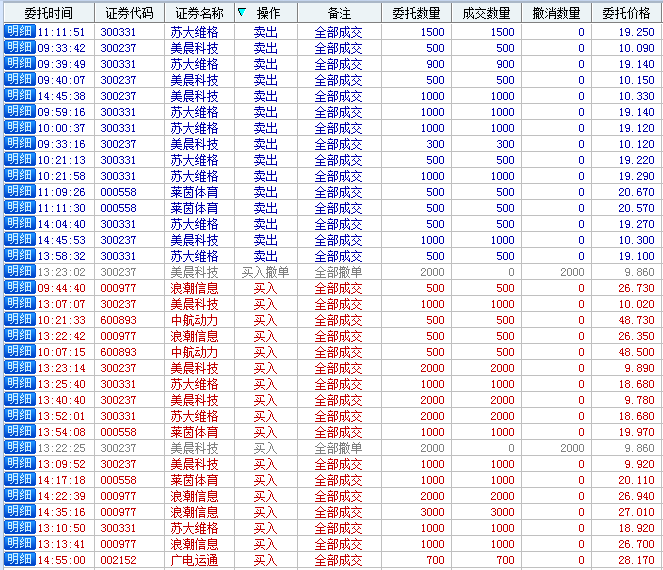The height and width of the screenshot is (570, 663).
Task: Sort by the 备注 column header
Action: pos(340,13)
